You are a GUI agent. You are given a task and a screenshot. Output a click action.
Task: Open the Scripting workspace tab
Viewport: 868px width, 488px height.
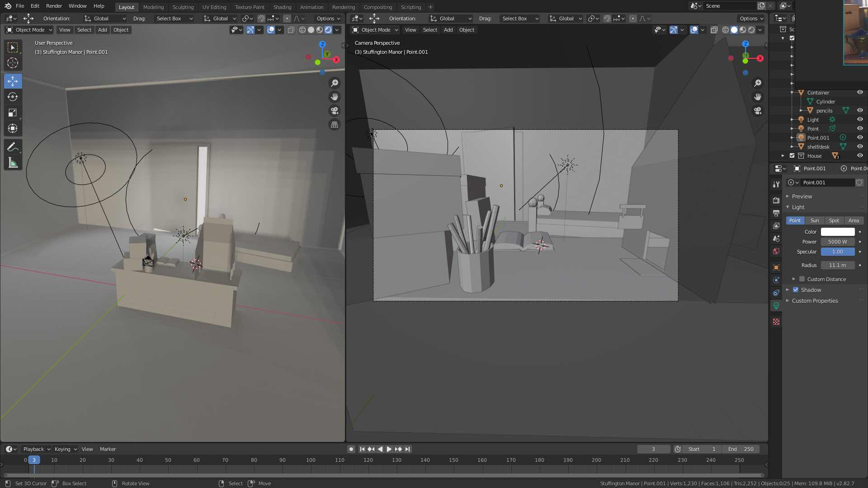(x=411, y=7)
